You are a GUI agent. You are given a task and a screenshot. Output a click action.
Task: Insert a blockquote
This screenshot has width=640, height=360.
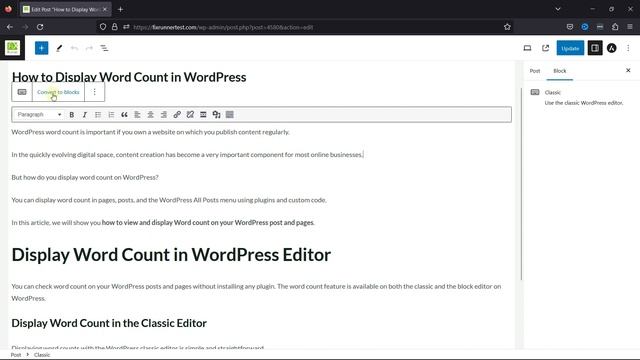[x=124, y=115]
